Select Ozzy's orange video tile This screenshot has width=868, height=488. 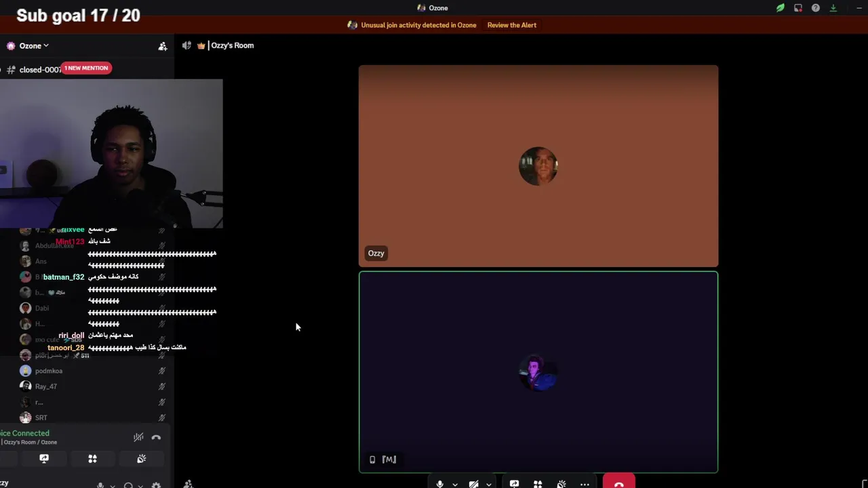click(538, 166)
